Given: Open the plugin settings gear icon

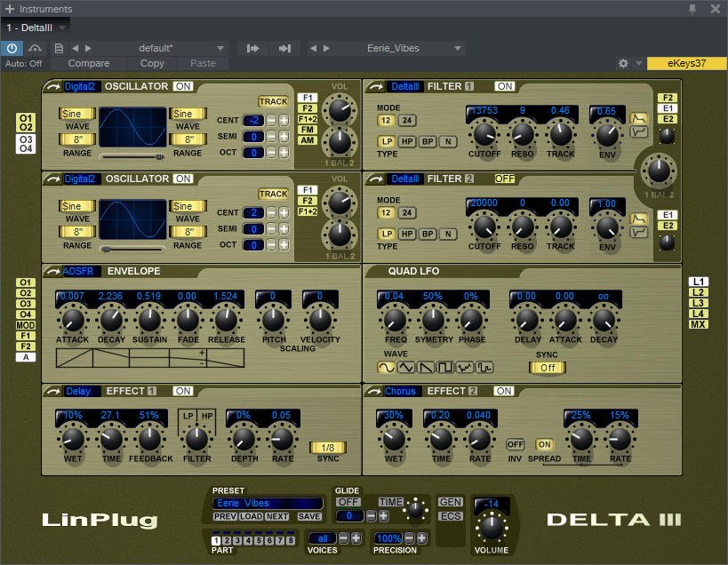Looking at the screenshot, I should pos(623,64).
